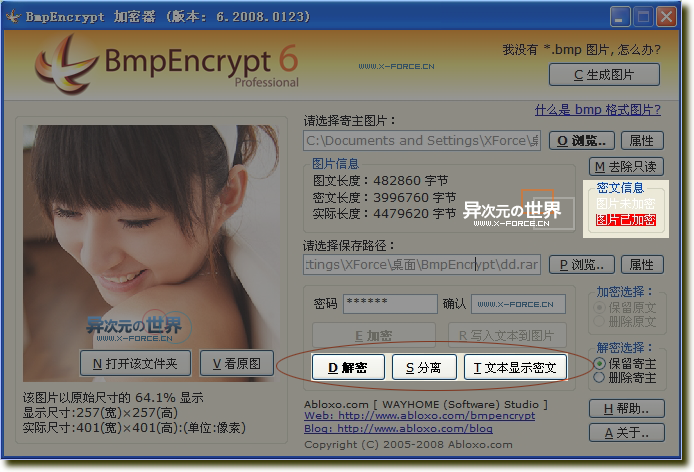
Task: Click the A 关于.. button
Action: (627, 432)
